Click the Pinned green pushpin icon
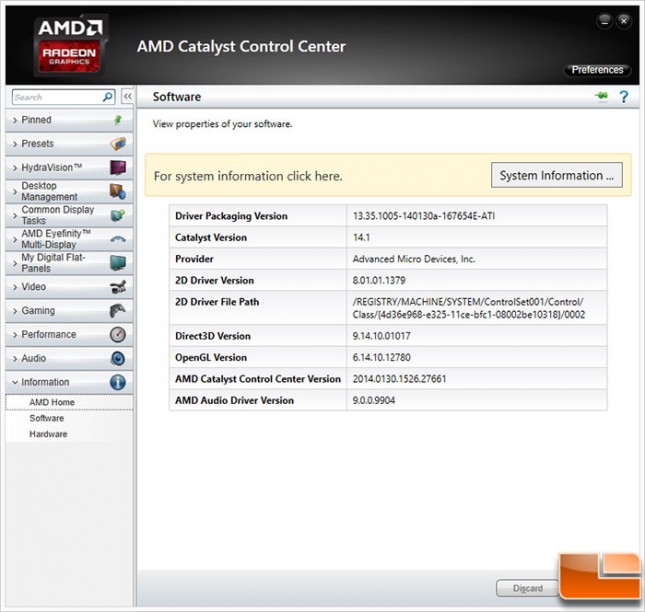This screenshot has height=612, width=645. 118,120
